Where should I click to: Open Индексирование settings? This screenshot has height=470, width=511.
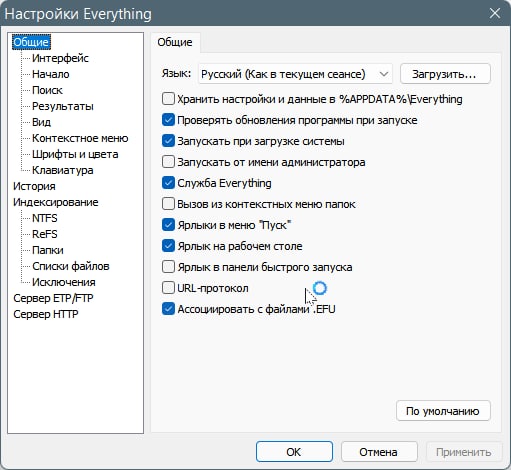pyautogui.click(x=56, y=202)
